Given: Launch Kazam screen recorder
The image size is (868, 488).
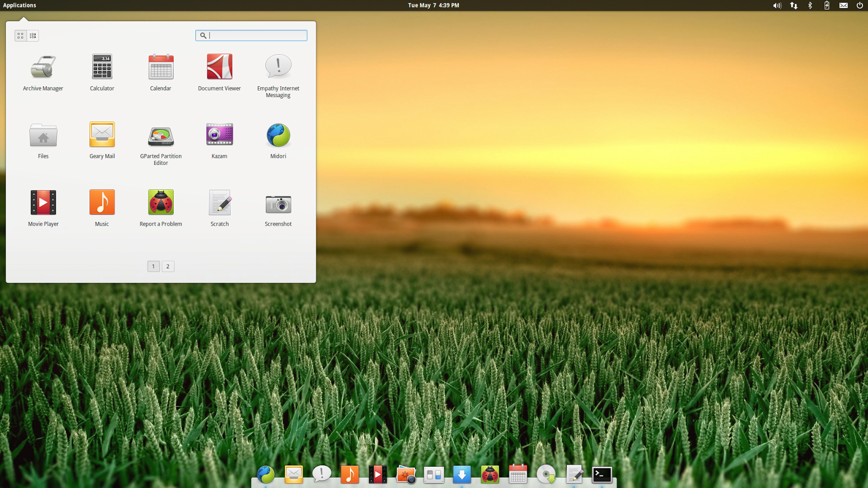Looking at the screenshot, I should click(x=219, y=136).
